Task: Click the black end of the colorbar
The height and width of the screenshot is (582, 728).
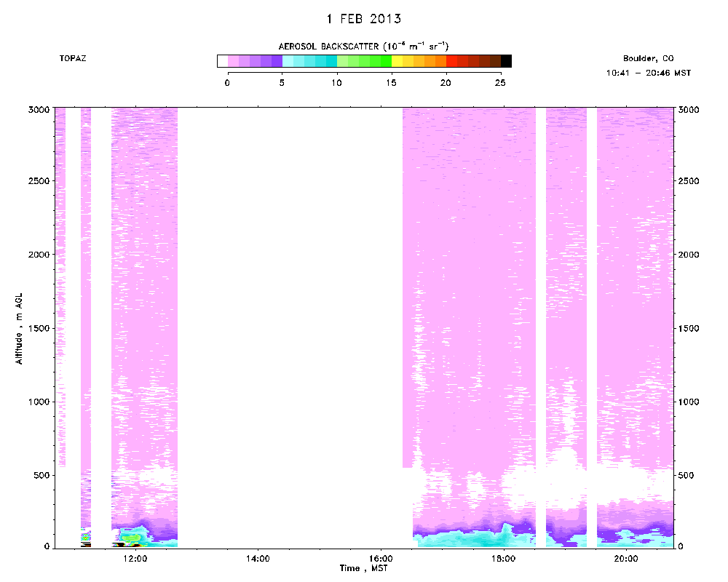Action: pyautogui.click(x=506, y=61)
